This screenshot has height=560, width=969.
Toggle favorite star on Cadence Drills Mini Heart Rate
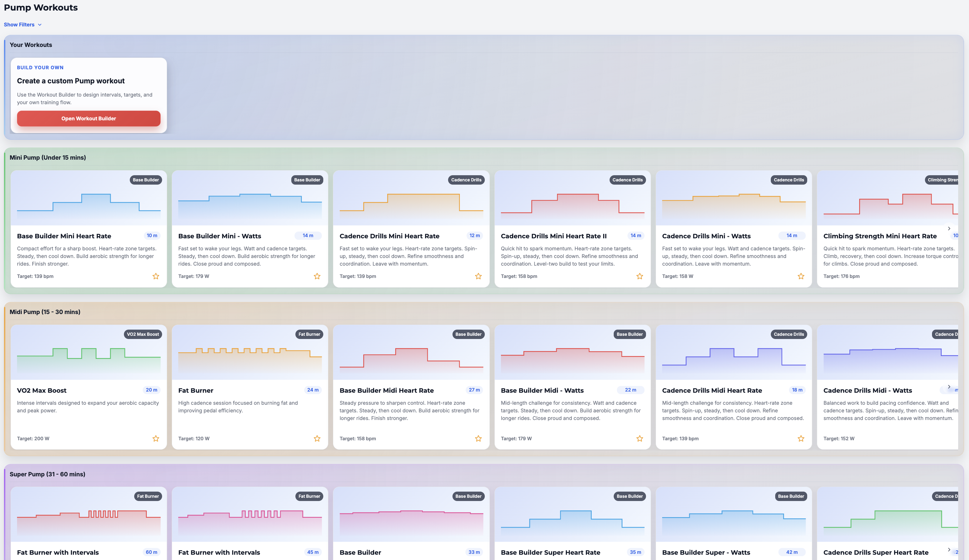[478, 276]
